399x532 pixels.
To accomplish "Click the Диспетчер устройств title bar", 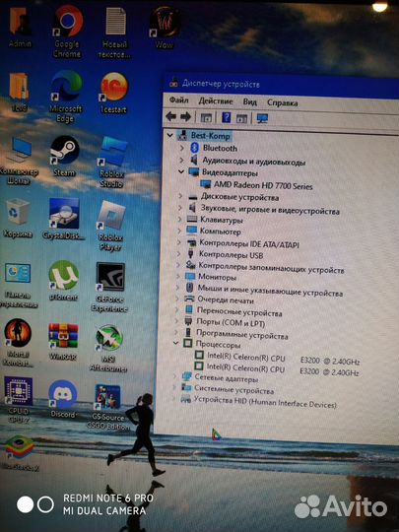I will (x=282, y=84).
